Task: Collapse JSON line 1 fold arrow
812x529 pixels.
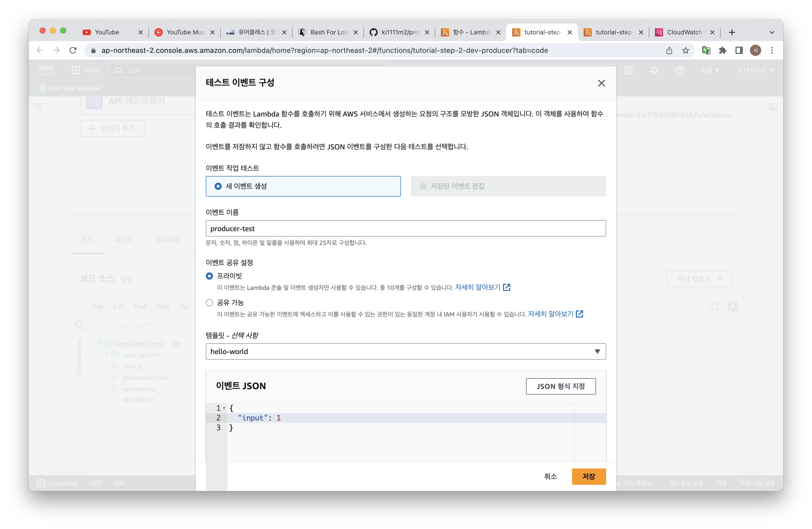Action: click(x=224, y=408)
